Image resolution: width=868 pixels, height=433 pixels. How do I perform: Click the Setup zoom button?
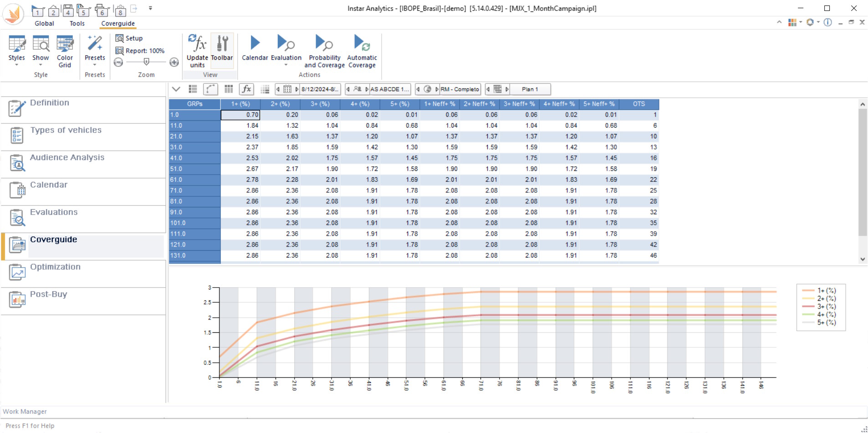129,38
